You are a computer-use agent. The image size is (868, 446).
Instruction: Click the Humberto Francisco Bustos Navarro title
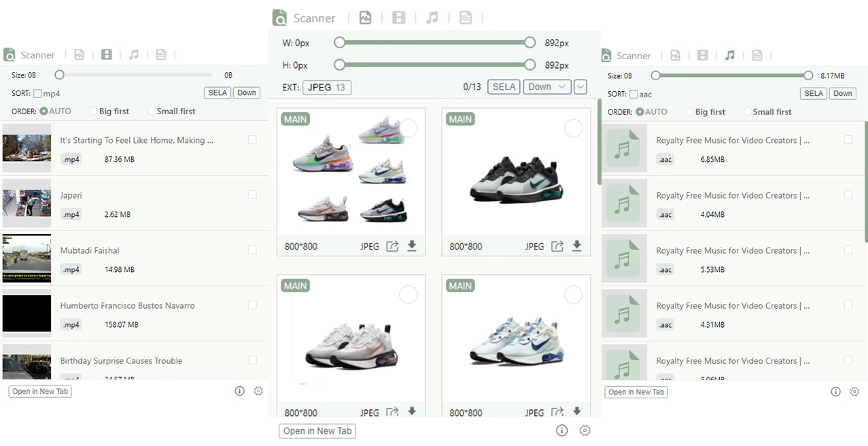point(128,305)
